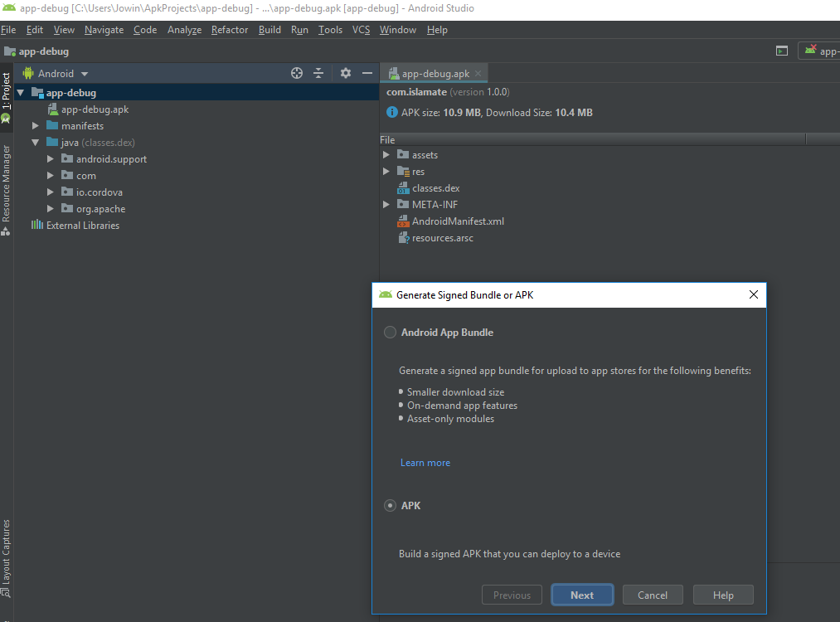Viewport: 840px width, 622px height.
Task: Select External Libraries in project tree
Action: 82,226
